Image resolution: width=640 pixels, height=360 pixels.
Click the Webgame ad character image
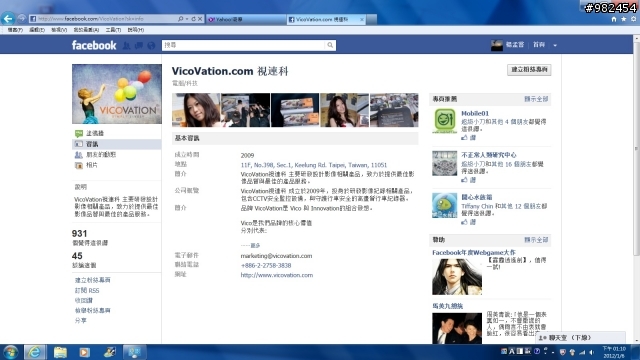click(457, 277)
